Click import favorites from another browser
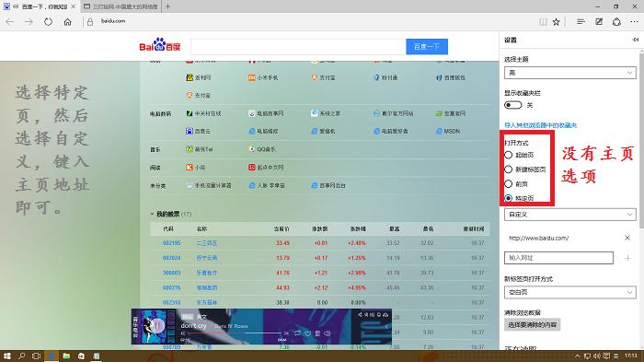This screenshot has height=362, width=644. click(541, 125)
